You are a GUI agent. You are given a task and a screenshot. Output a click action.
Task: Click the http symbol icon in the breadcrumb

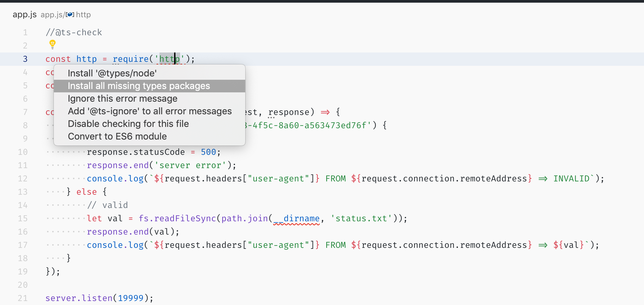pos(70,15)
